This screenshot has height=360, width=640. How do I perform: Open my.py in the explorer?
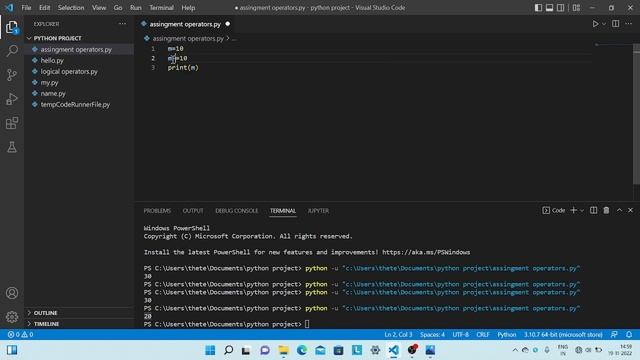click(x=49, y=82)
